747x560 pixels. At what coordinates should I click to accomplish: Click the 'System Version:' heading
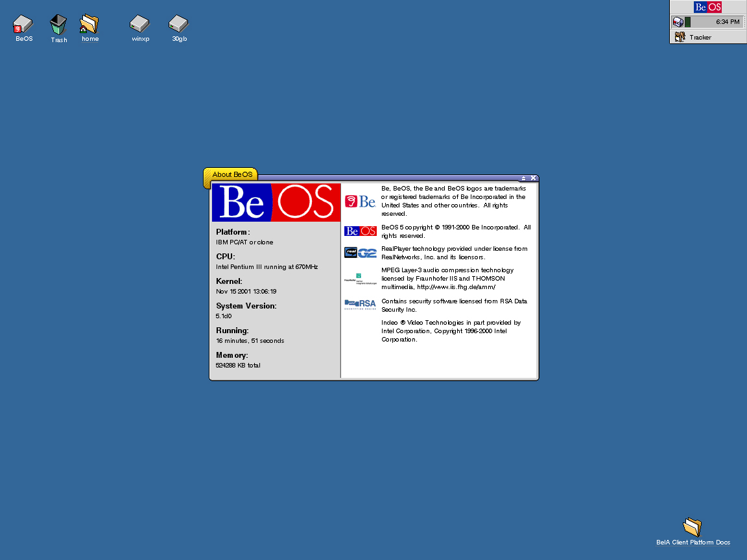[246, 306]
